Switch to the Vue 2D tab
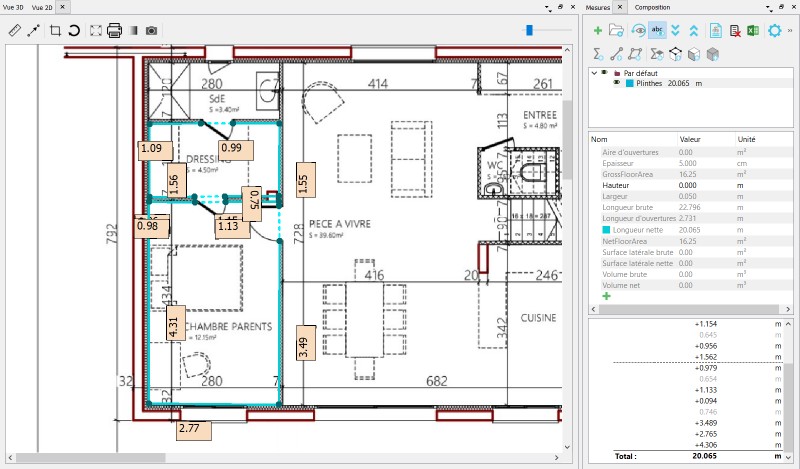The image size is (800, 469). click(x=42, y=7)
